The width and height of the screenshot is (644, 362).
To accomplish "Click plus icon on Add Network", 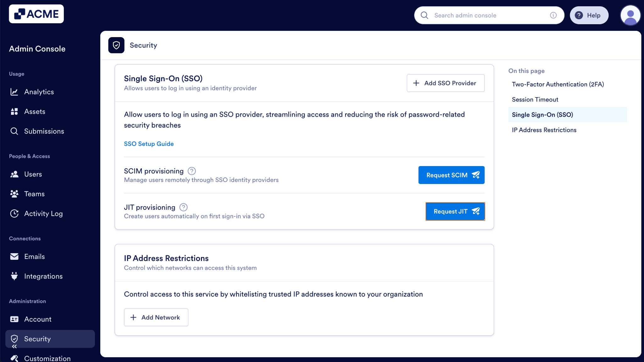I will click(x=133, y=317).
